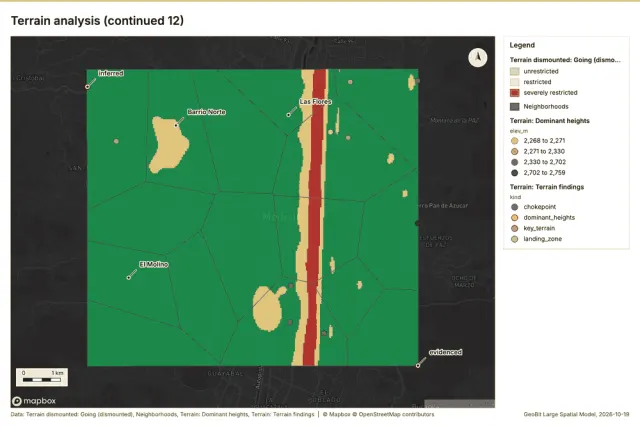This screenshot has width=640, height=427.
Task: Click the GUAYABAL basemap label
Action: point(226,373)
